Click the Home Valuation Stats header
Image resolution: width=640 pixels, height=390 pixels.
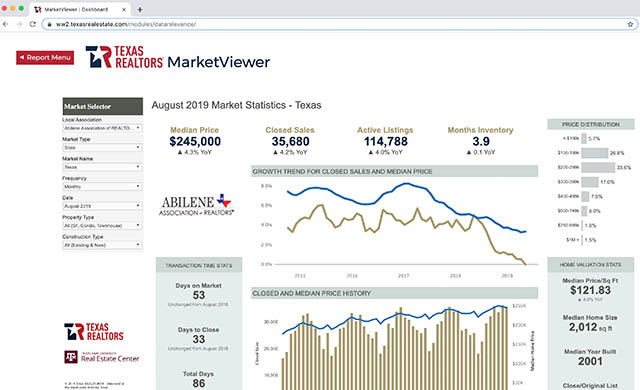point(591,265)
